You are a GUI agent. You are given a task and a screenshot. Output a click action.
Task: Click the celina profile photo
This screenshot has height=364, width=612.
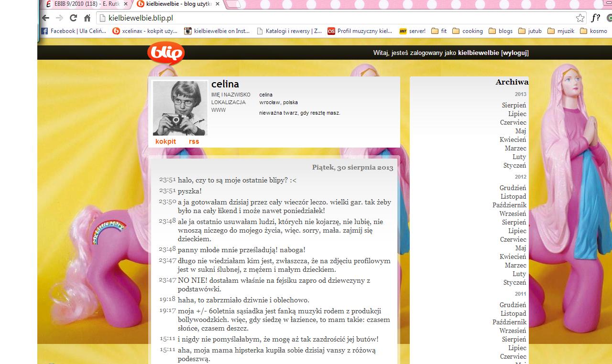click(180, 108)
